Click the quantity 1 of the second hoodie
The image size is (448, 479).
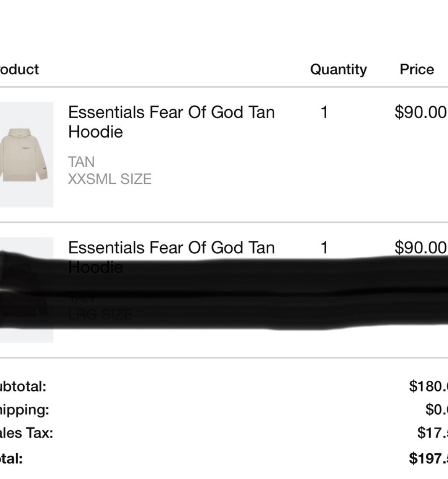(324, 248)
